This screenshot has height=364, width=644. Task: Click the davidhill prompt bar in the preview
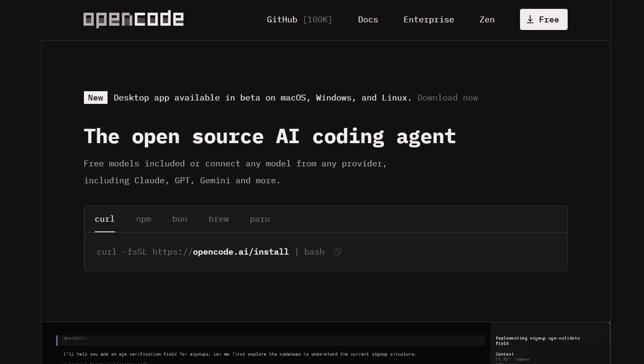click(270, 339)
